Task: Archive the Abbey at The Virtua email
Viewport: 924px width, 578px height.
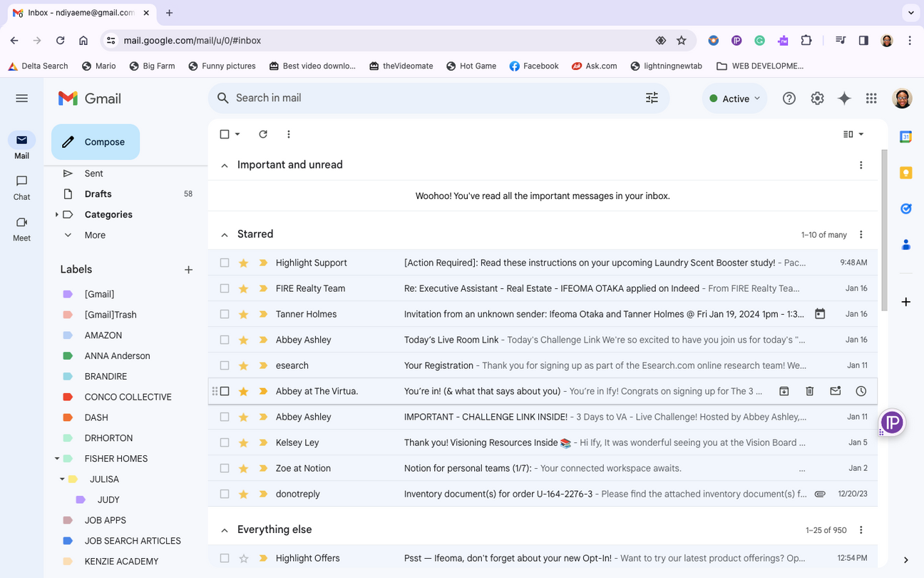Action: pyautogui.click(x=784, y=391)
